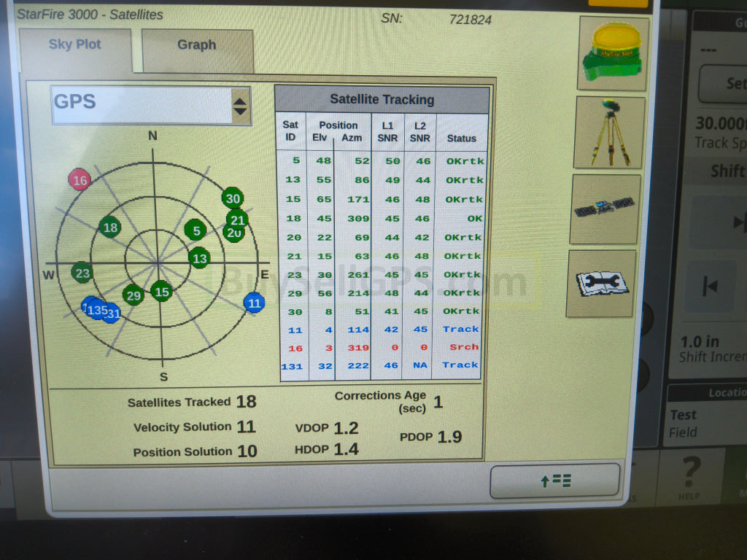
Task: Click the Position Solution value 10
Action: [x=247, y=451]
